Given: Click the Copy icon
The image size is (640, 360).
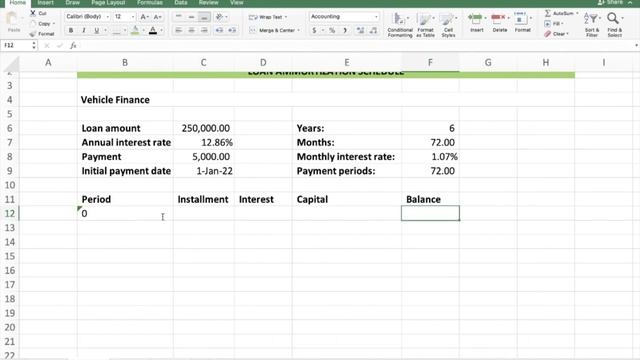Looking at the screenshot, I should click(33, 24).
